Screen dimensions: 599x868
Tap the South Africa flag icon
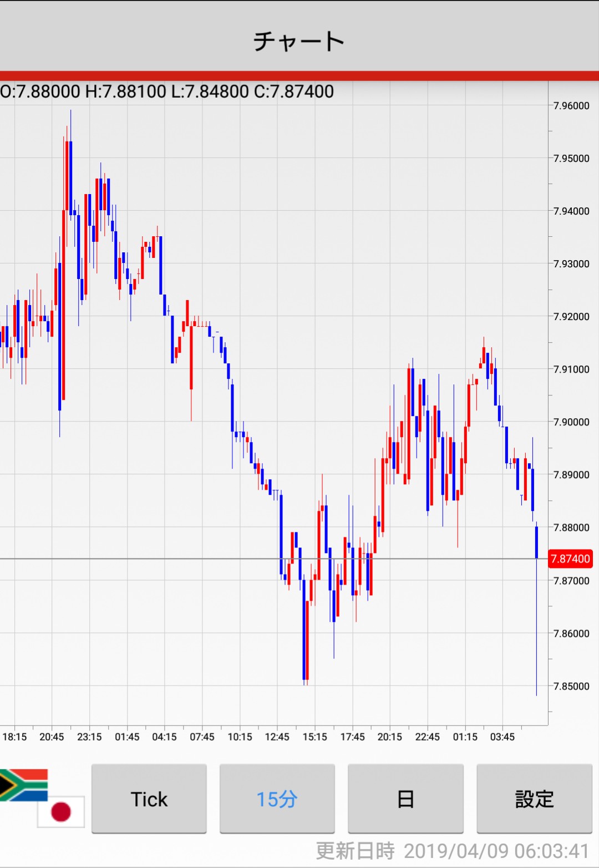coord(23,784)
